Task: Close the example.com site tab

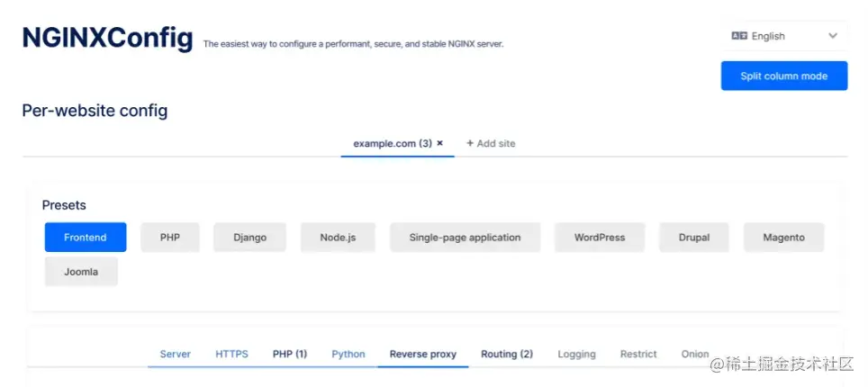Action: coord(439,143)
